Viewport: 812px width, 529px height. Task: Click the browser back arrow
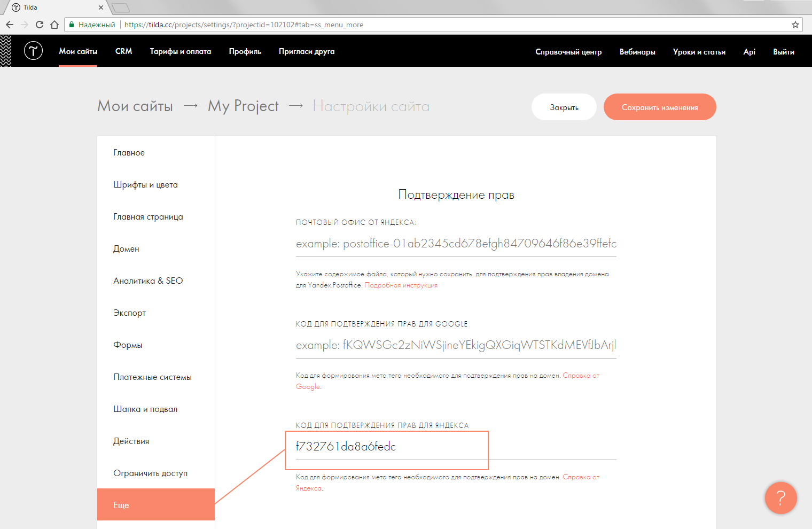(x=10, y=25)
